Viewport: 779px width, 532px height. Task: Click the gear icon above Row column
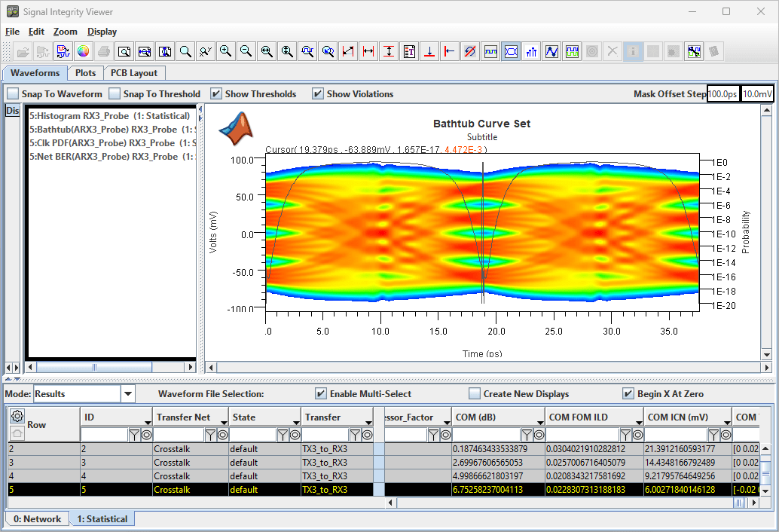pyautogui.click(x=17, y=416)
